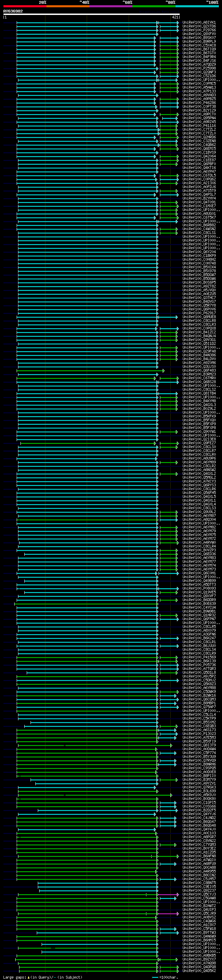222x980 pixels.
Task: Select the UniRef100_P25998 label
Action: click(199, 68)
